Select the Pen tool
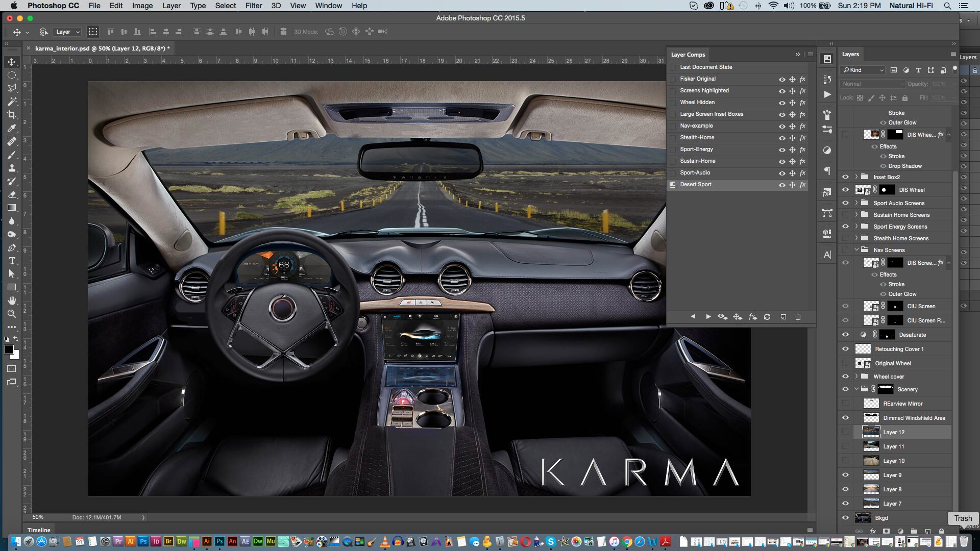980x551 pixels. pos(12,247)
